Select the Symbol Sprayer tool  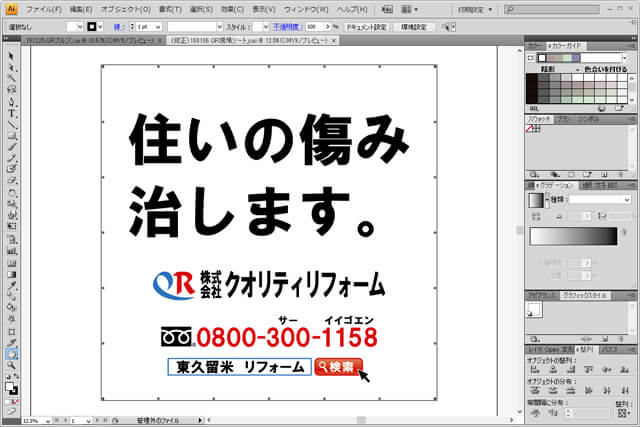click(11, 240)
